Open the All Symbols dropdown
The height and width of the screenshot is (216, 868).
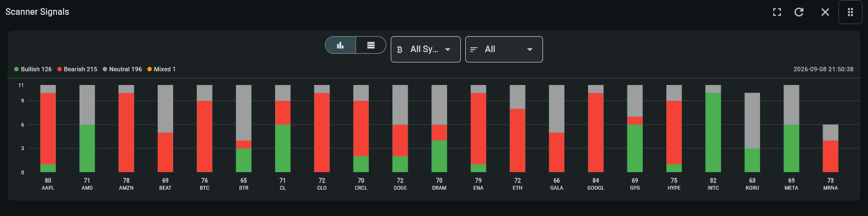425,49
